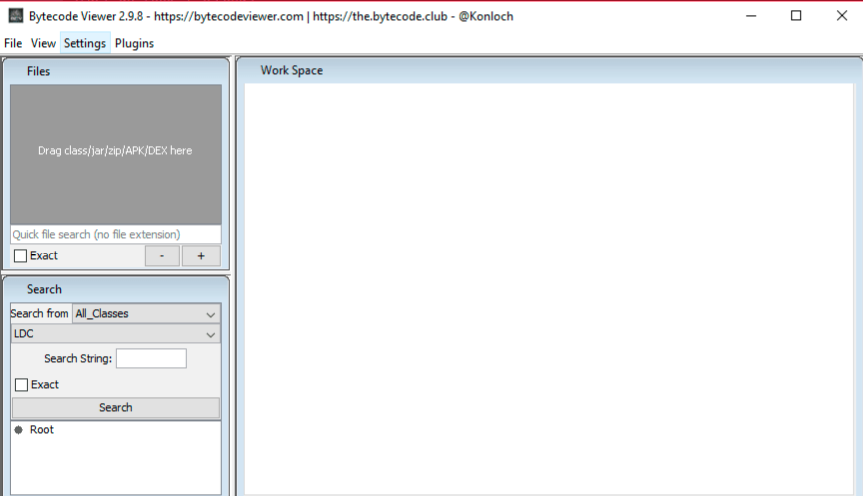Open the View menu

tap(43, 43)
